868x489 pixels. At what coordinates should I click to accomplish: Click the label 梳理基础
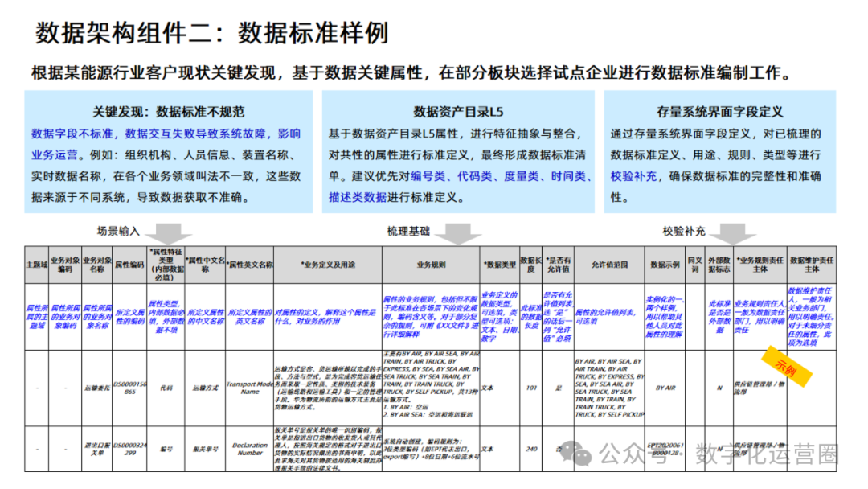pos(408,231)
